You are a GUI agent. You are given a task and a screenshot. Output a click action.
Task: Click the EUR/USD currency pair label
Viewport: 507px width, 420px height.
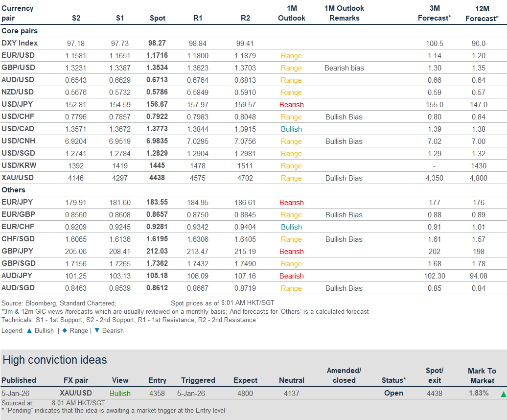(x=18, y=55)
